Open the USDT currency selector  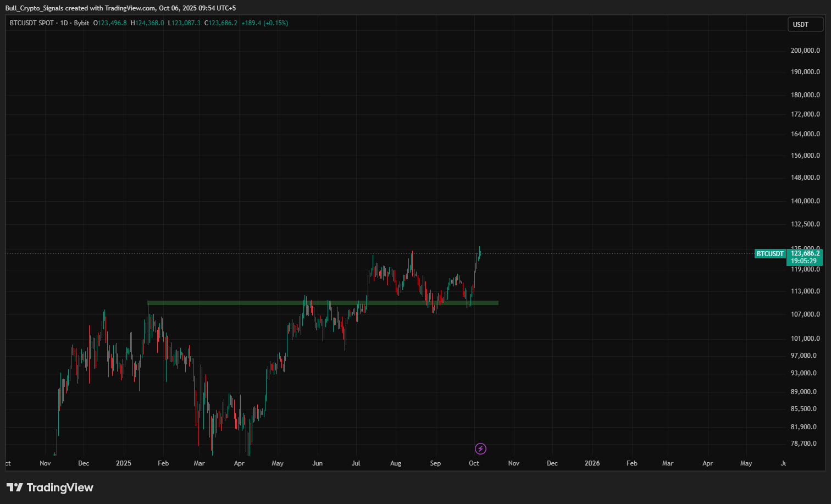coord(805,24)
